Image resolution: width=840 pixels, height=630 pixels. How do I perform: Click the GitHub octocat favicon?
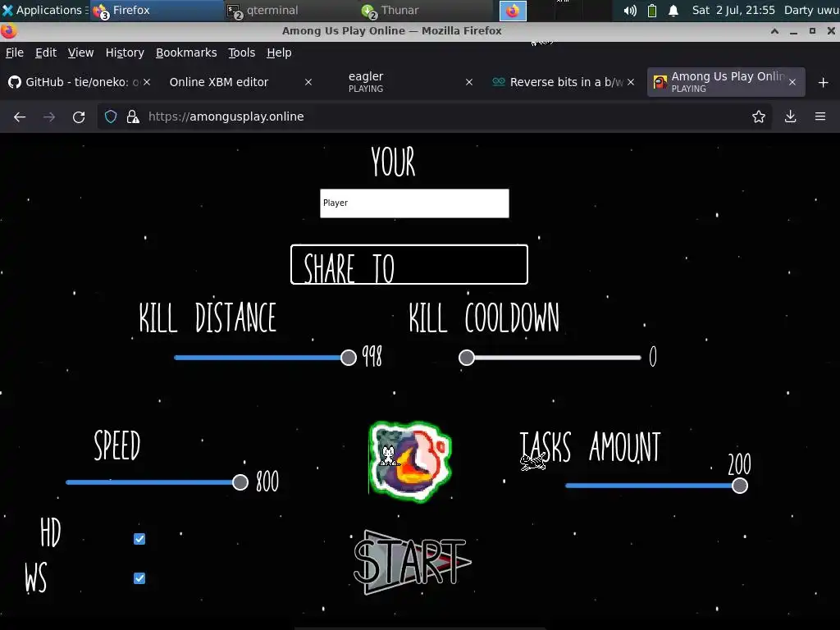tap(15, 82)
